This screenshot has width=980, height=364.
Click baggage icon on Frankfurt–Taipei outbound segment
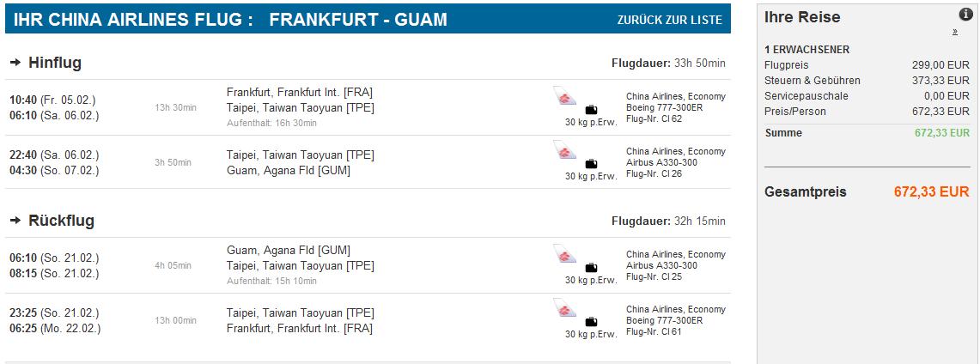pos(591,110)
